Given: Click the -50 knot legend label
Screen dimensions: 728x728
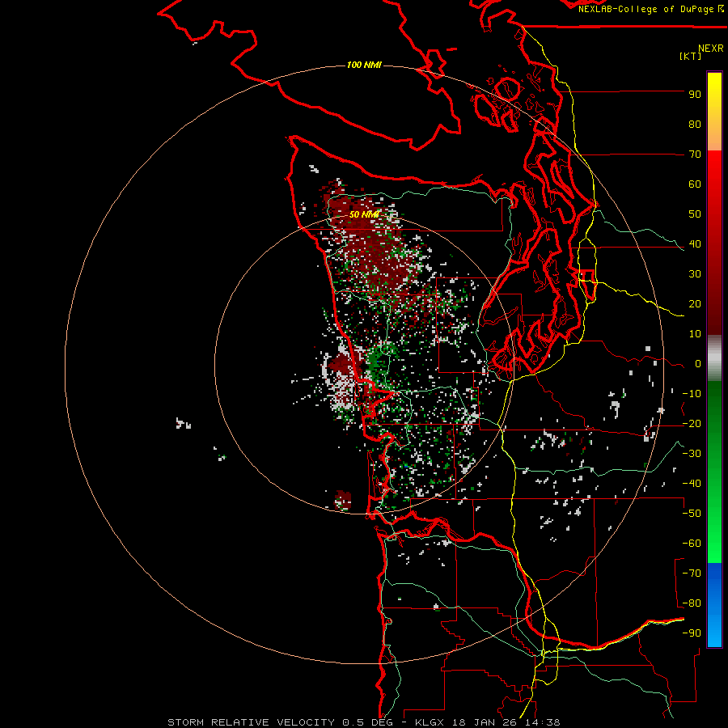Looking at the screenshot, I should 692,514.
